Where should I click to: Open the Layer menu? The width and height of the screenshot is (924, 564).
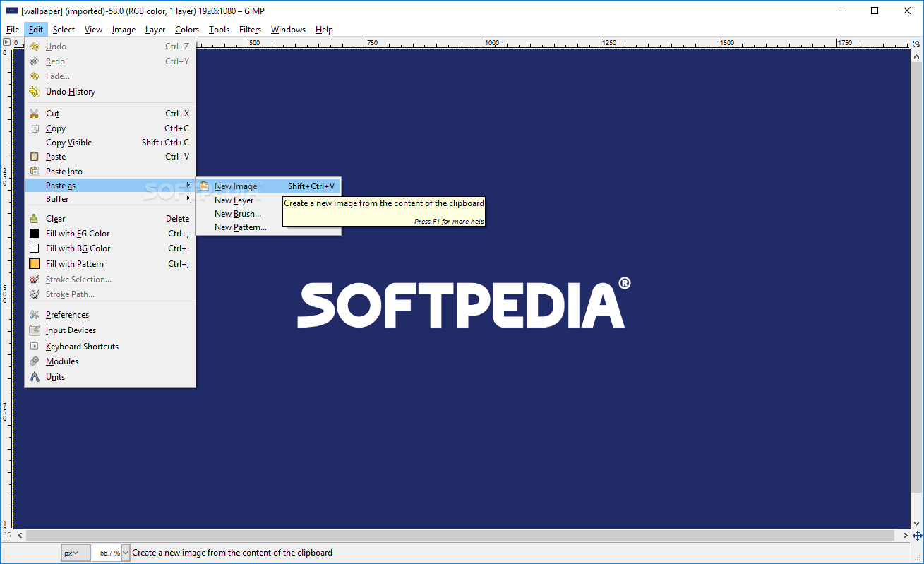tap(155, 30)
